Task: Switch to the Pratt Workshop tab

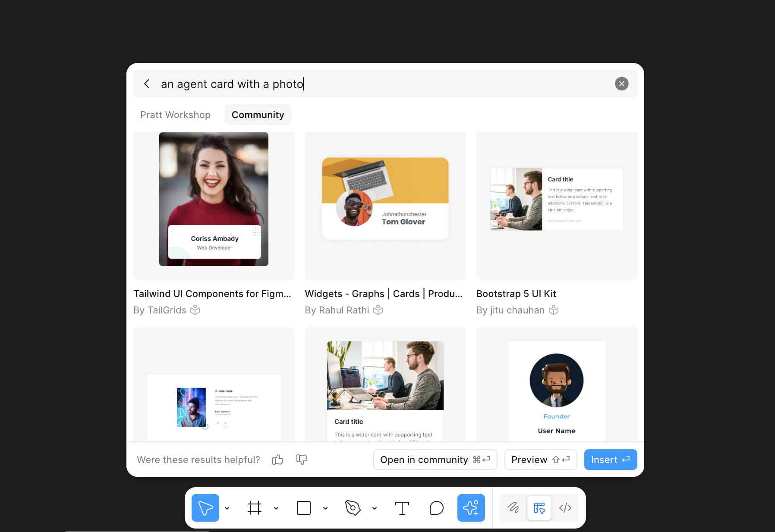Action: [175, 115]
